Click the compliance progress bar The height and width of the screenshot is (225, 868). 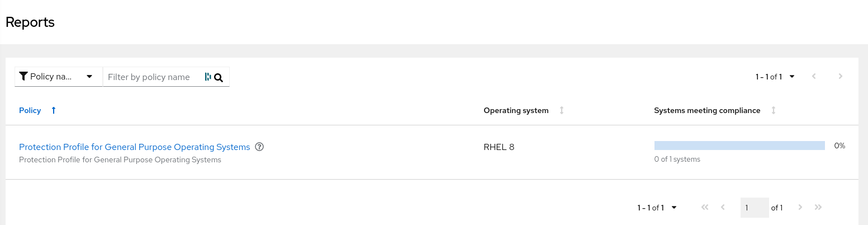(x=739, y=146)
